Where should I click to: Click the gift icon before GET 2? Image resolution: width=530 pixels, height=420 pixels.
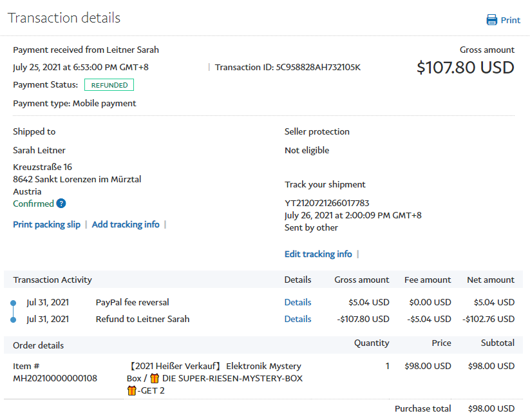tap(132, 390)
